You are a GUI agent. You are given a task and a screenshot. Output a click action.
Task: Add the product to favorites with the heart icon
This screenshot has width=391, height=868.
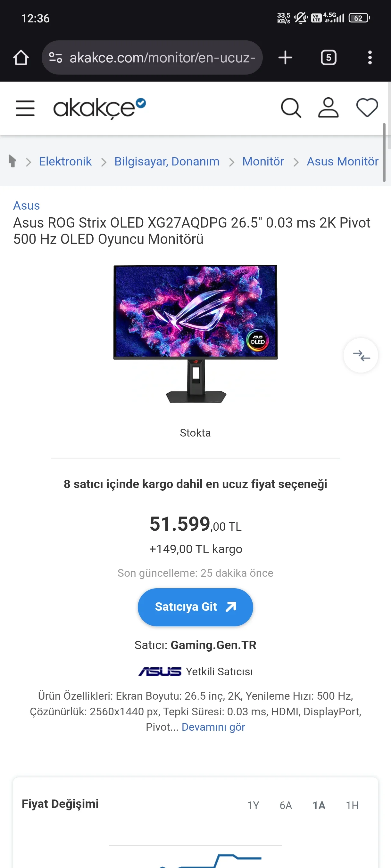click(367, 108)
